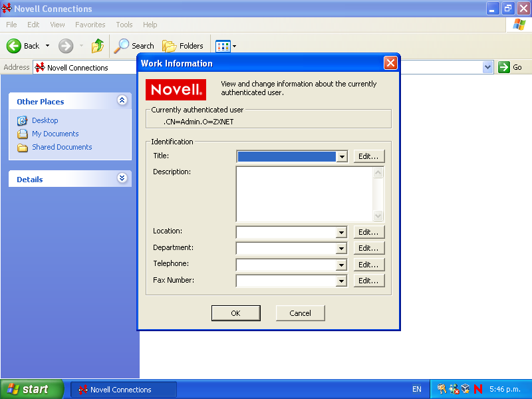Click Edit button next to Telephone

[369, 265]
